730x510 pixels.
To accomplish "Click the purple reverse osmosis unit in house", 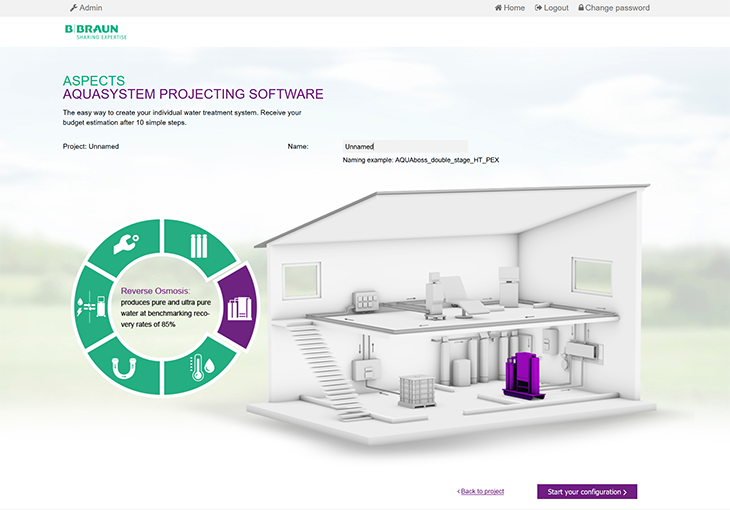I will [524, 376].
